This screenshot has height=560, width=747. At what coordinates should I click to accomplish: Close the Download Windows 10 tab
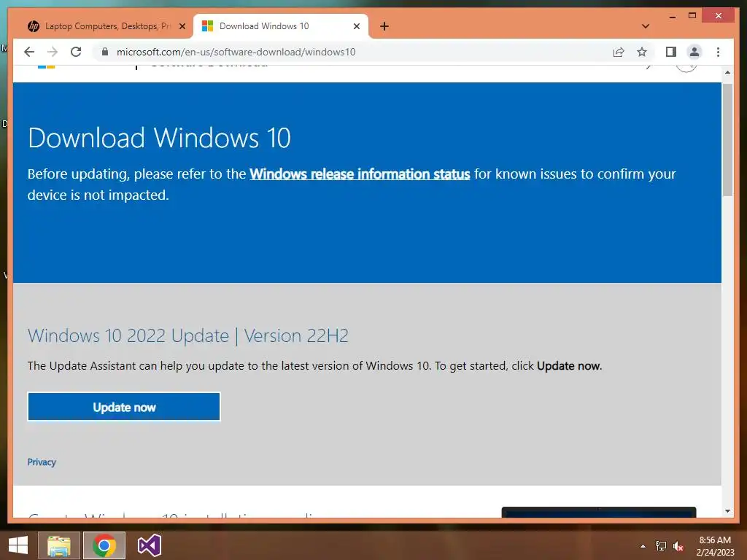[x=356, y=26]
